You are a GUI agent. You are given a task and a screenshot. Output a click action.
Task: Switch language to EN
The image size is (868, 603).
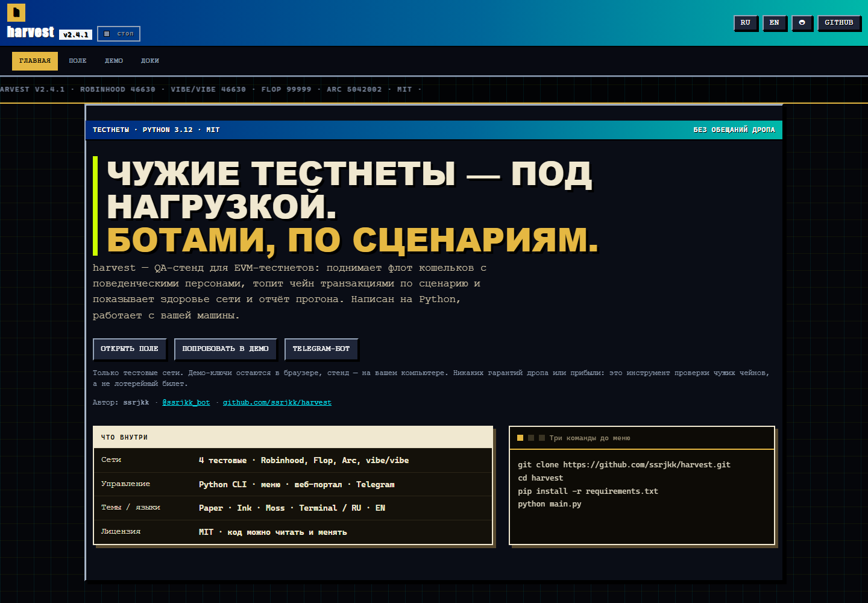[774, 23]
